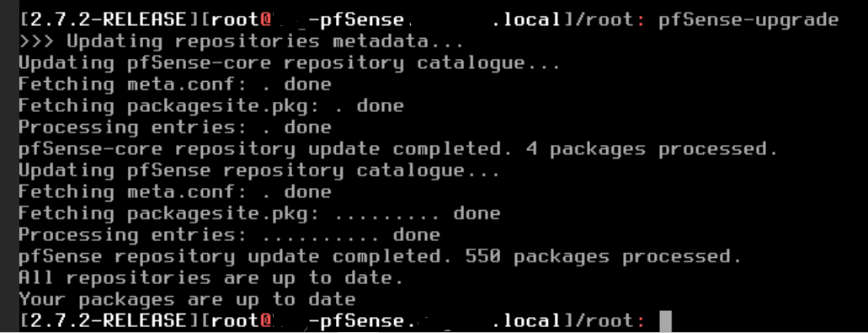
Task: Click the blinking cursor at the prompt
Action: 665,321
